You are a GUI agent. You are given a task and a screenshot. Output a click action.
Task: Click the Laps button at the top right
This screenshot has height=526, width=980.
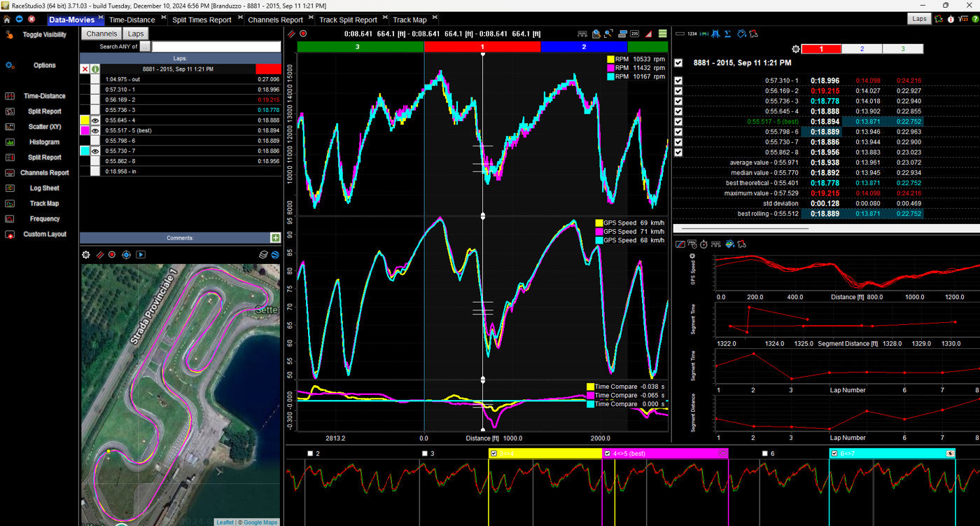coord(919,19)
